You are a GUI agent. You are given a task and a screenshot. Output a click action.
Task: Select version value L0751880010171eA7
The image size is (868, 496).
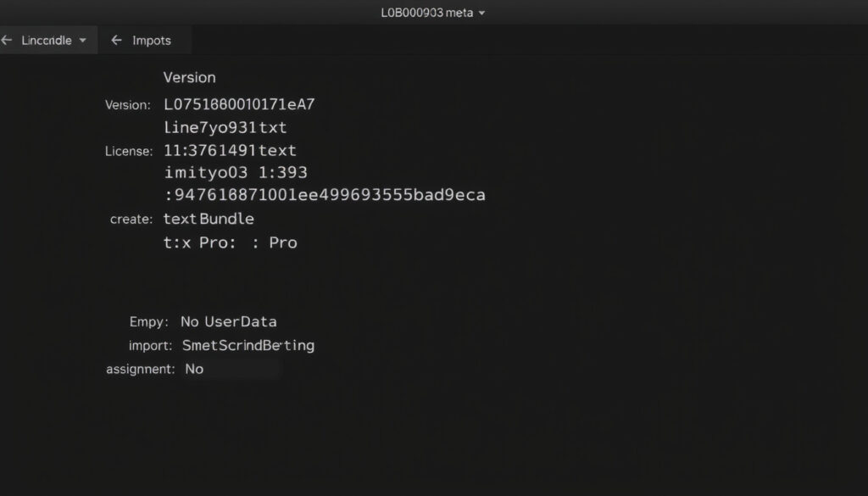pos(239,104)
